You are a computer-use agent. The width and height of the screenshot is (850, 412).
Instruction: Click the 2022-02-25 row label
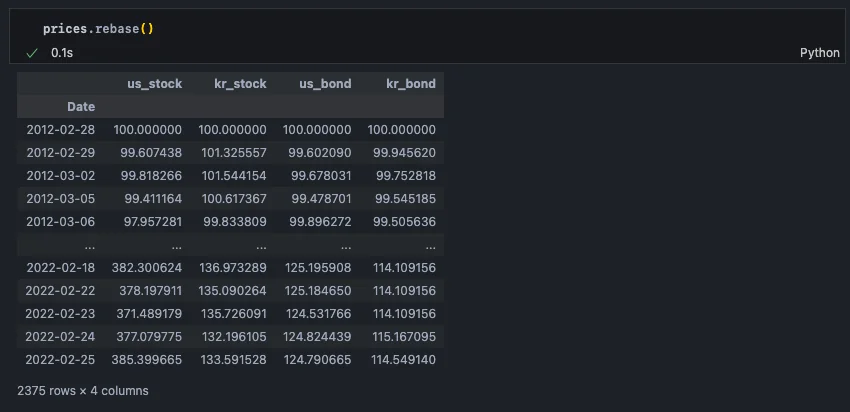[x=61, y=360]
